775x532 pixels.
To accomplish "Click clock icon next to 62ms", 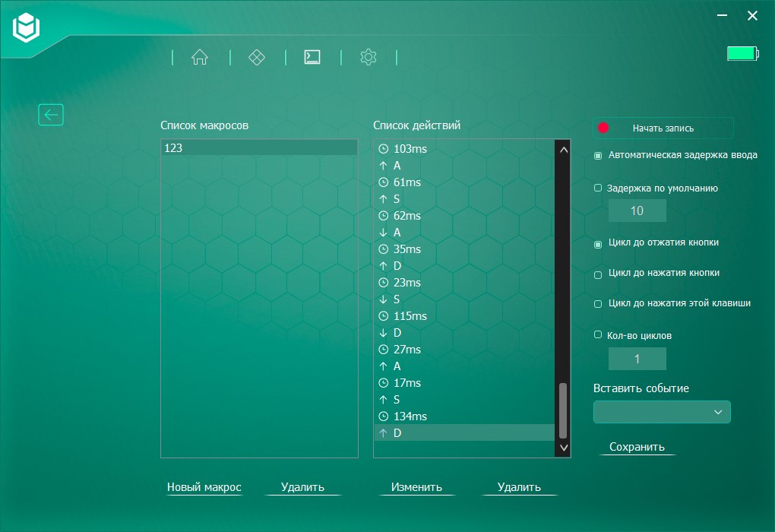I will [x=384, y=216].
